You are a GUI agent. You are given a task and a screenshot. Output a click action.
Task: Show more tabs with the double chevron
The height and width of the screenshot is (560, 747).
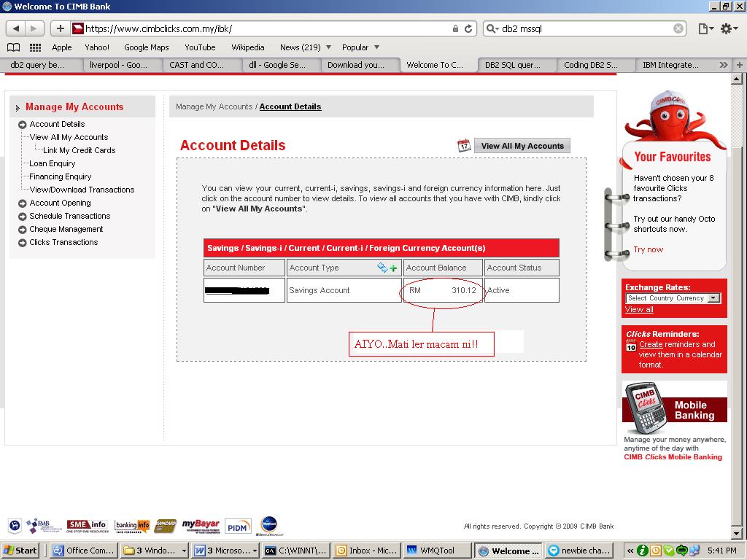pyautogui.click(x=723, y=65)
